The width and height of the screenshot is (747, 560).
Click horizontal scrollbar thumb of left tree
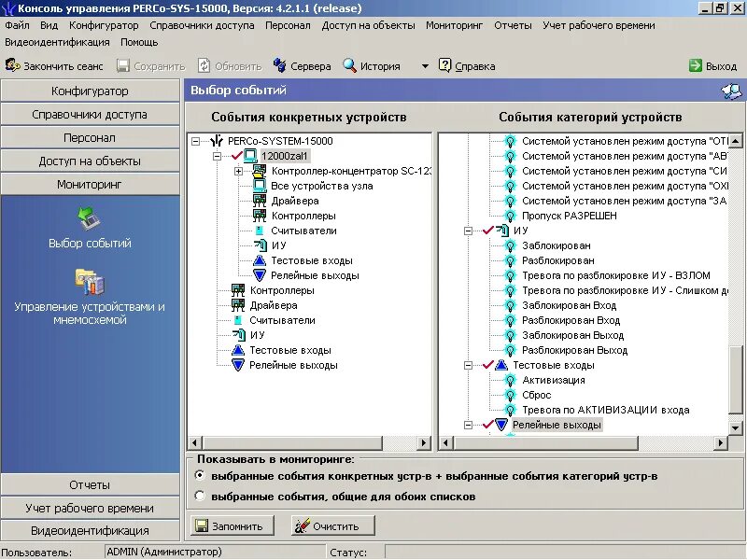coord(292,442)
